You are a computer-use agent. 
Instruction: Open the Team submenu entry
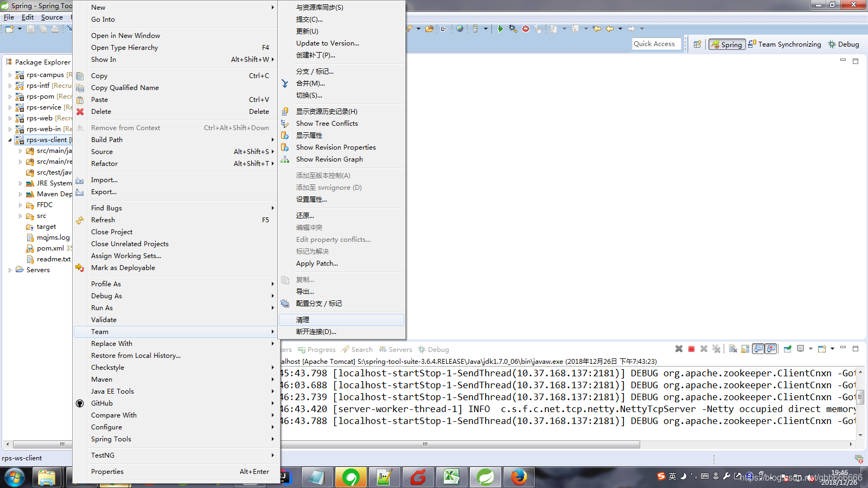pos(176,332)
